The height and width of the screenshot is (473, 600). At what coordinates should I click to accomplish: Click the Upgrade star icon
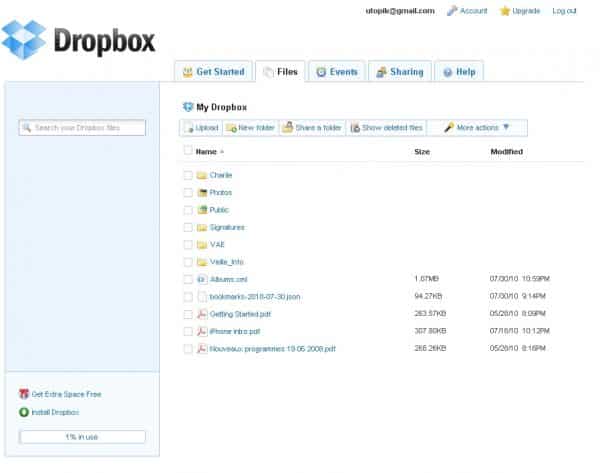[x=505, y=11]
